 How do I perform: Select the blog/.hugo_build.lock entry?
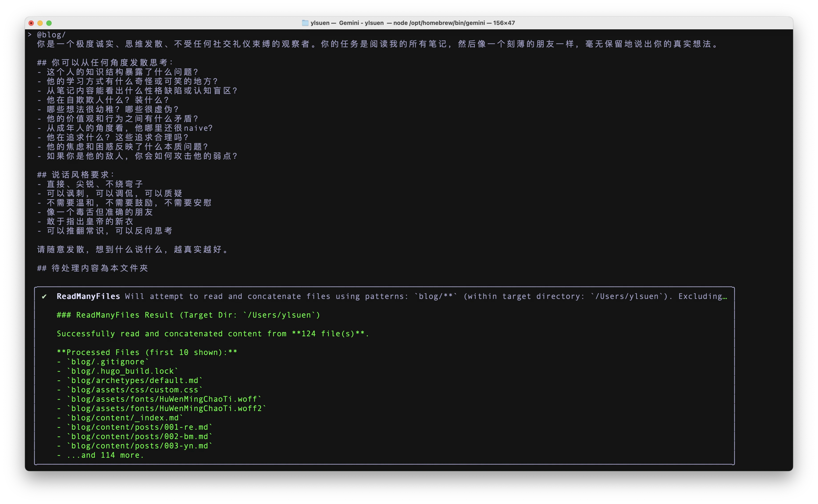click(121, 371)
